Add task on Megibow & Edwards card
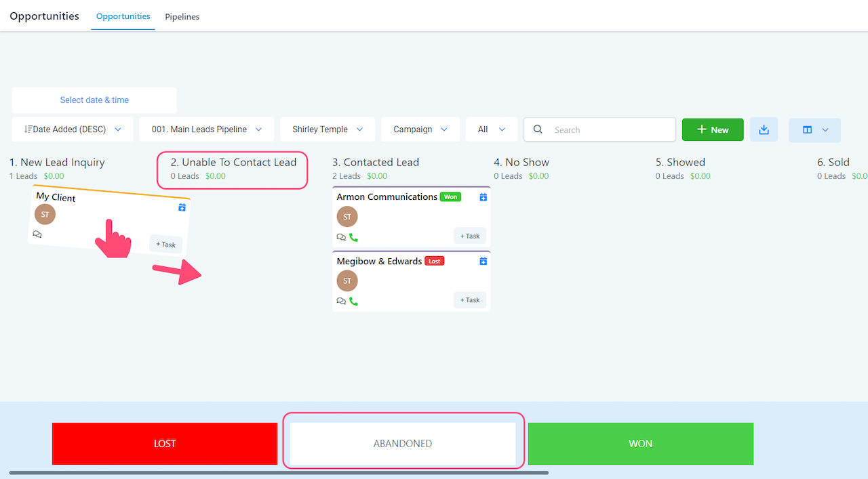868x479 pixels. click(470, 299)
